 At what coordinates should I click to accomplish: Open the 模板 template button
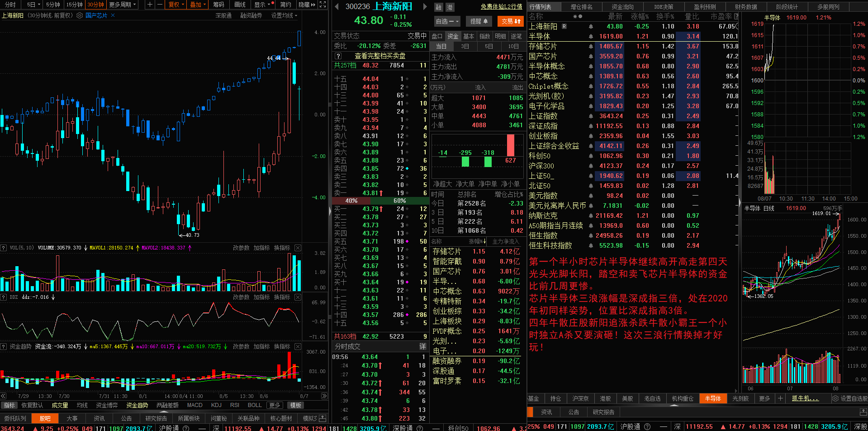(296, 405)
